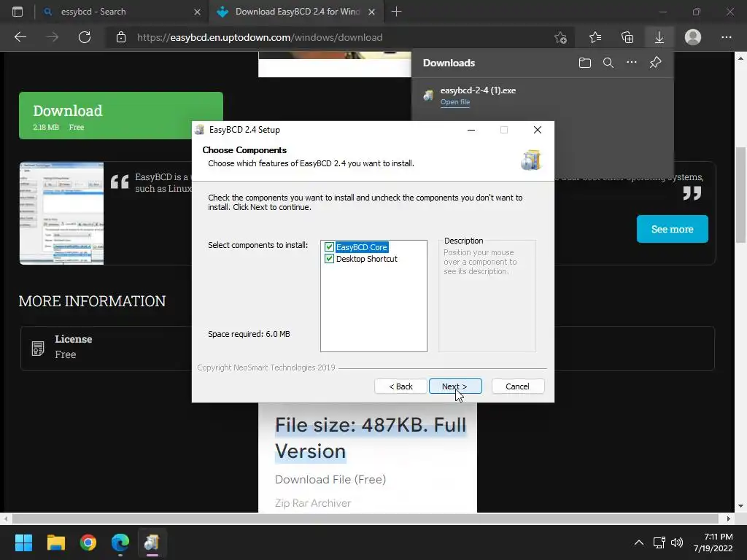Image resolution: width=747 pixels, height=560 pixels.
Task: Open the Edge profile avatar
Action: pos(693,37)
